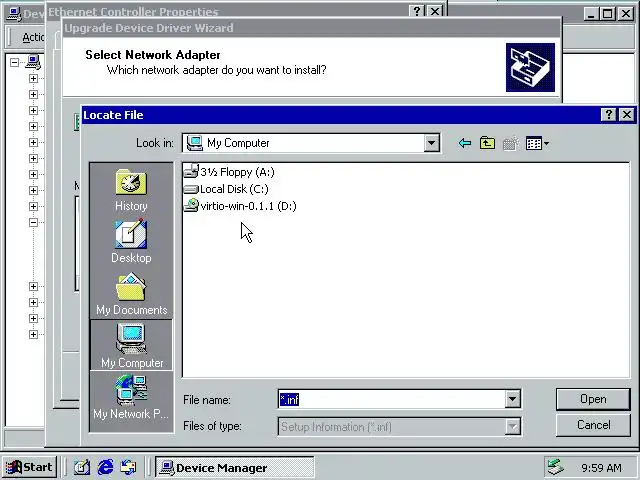The width and height of the screenshot is (640, 480).
Task: Click the Device Manager taskbar button
Action: click(x=235, y=467)
